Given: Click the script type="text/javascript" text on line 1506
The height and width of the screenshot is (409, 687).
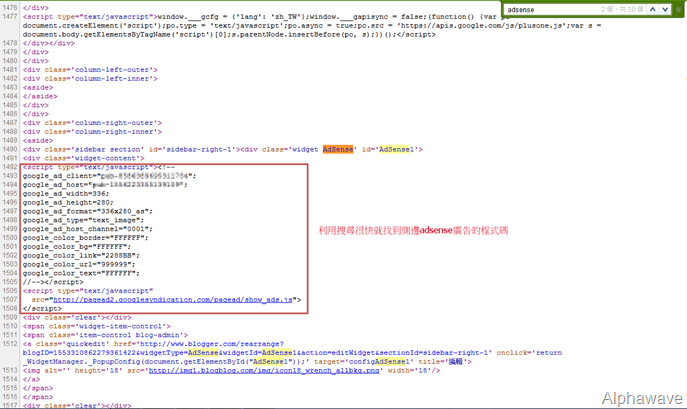Looking at the screenshot, I should 88,291.
